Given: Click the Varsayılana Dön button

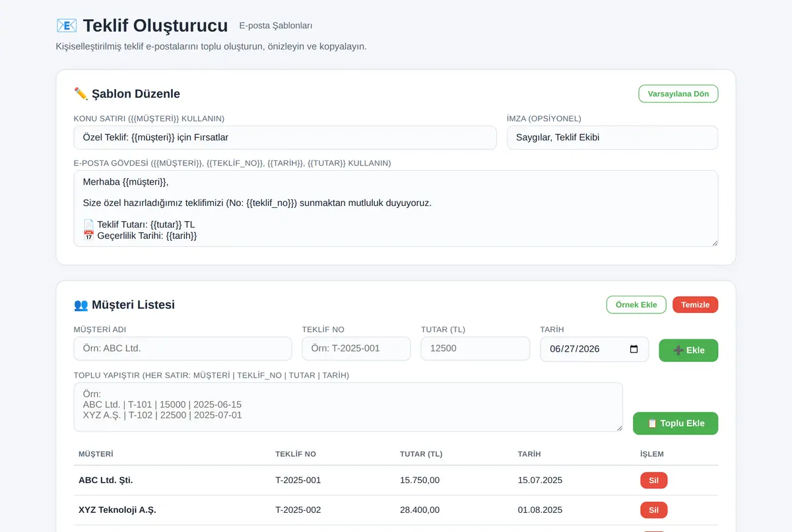Looking at the screenshot, I should click(678, 94).
